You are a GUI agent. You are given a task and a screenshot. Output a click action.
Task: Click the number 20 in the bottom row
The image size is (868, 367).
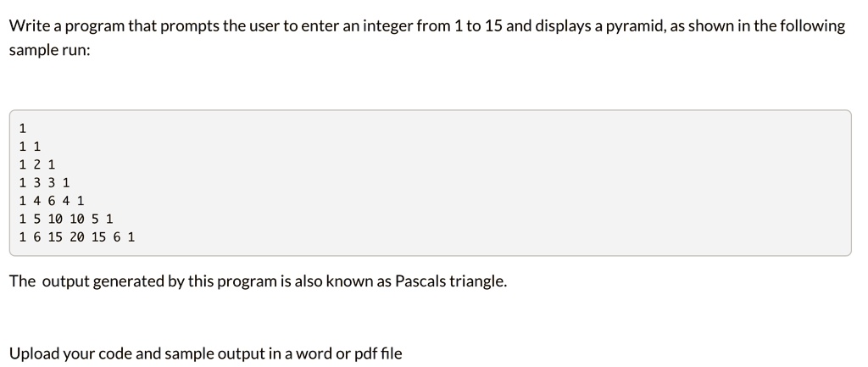click(x=77, y=237)
